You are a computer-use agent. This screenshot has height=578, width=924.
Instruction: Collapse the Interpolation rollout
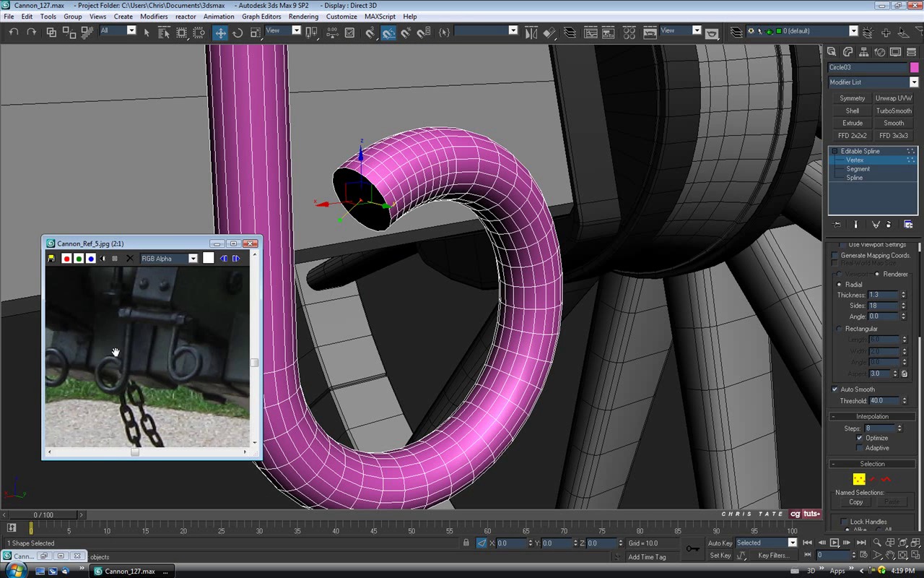(x=872, y=417)
